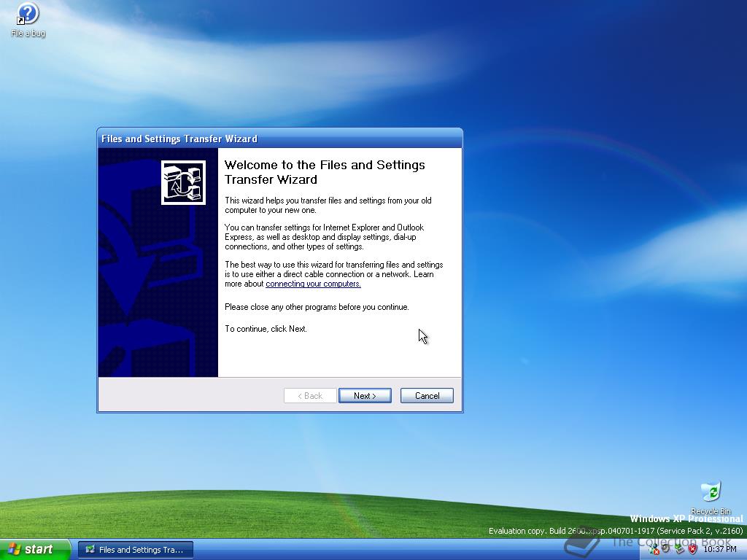Click the Welcome to the Files heading
Viewport: 747px width, 560px height.
tap(325, 172)
